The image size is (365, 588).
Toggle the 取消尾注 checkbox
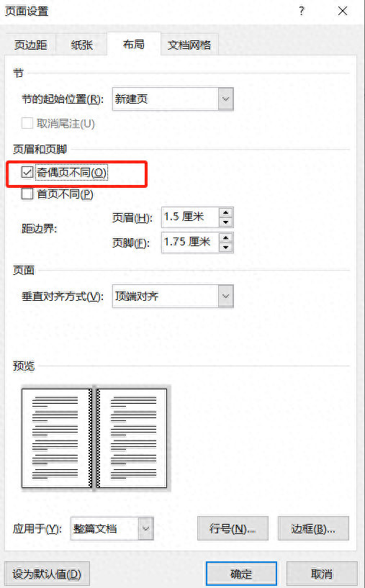[27, 123]
